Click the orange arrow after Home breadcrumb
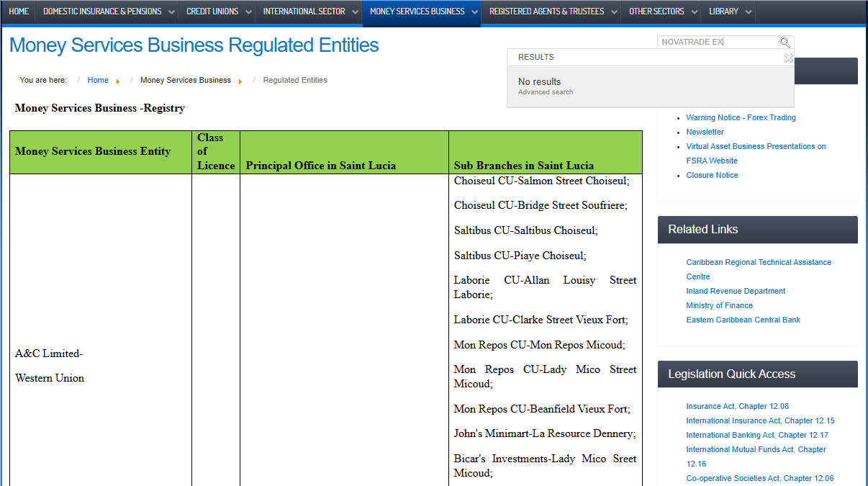Screen dimensions: 868x486 tap(118, 81)
